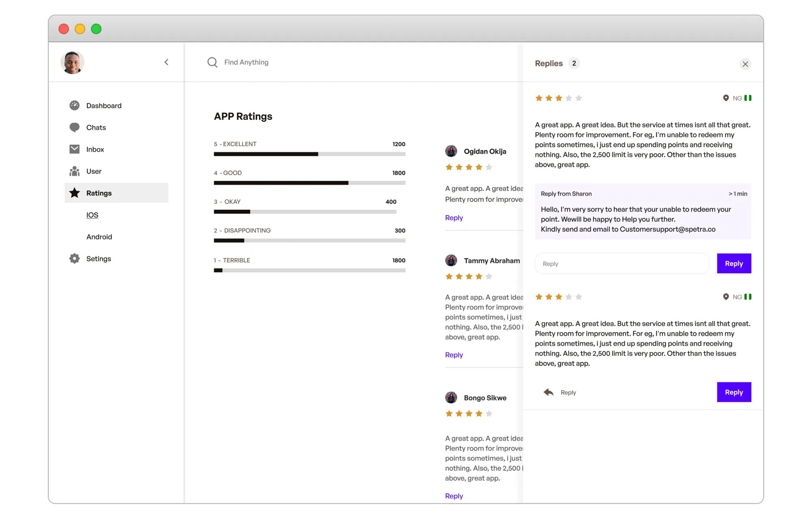This screenshot has width=812, height=524.
Task: Click the Reply text input in Replies panel
Action: tap(622, 263)
